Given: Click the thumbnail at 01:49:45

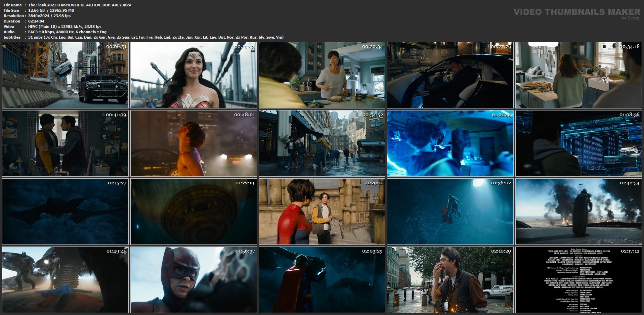Looking at the screenshot, I should [65, 280].
